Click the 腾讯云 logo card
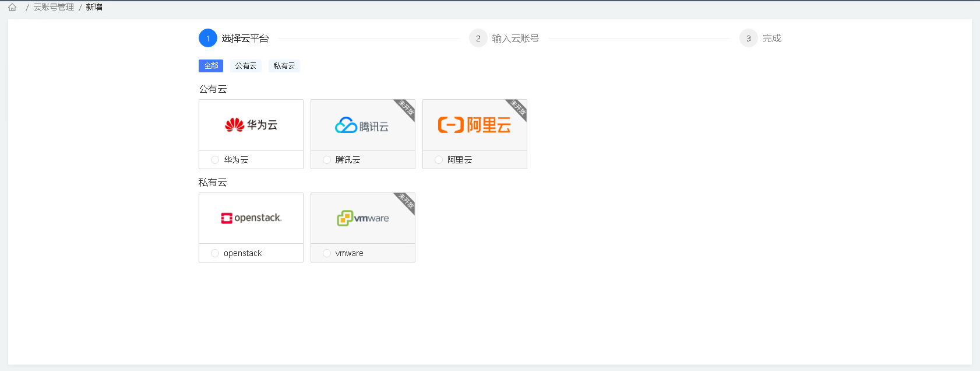The width and height of the screenshot is (980, 371). point(363,125)
